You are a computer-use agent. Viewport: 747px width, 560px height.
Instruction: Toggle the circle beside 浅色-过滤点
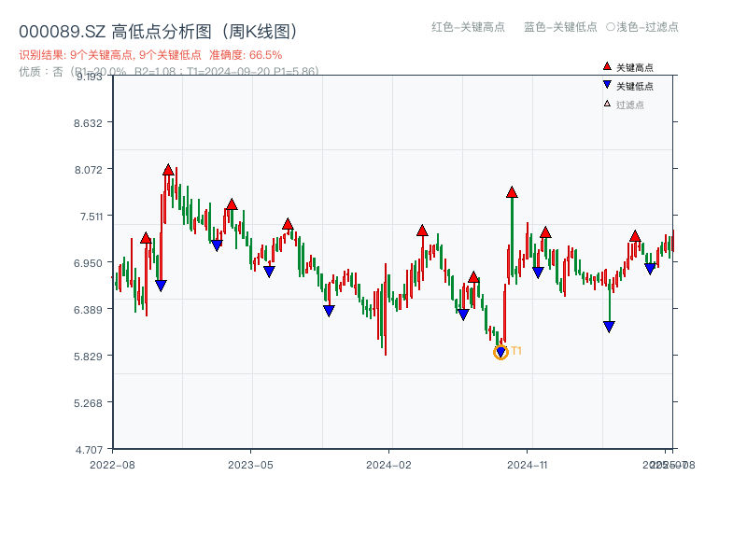[611, 27]
